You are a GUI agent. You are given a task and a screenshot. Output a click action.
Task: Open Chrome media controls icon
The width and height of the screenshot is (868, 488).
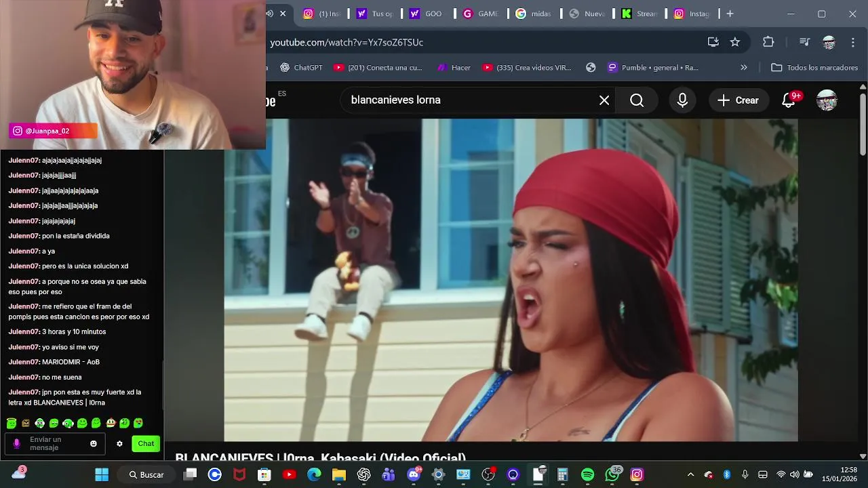point(805,42)
